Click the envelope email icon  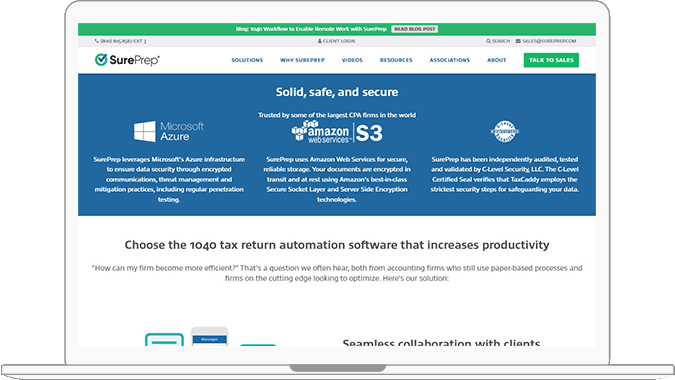[x=518, y=41]
